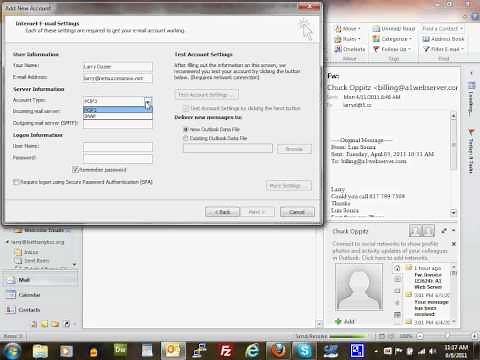
Task: Click the volume icon in system tray
Action: [x=433, y=351]
